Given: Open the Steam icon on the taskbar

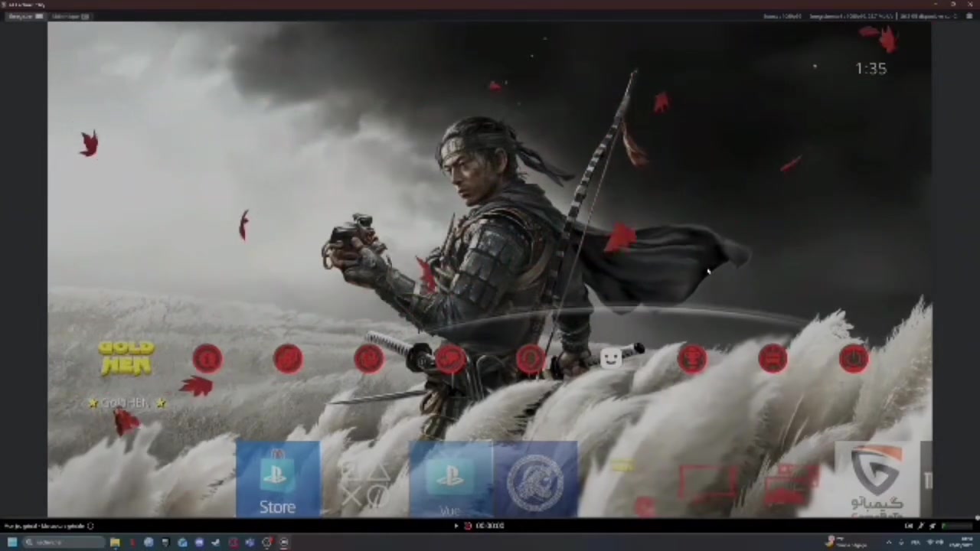Looking at the screenshot, I should point(216,543).
